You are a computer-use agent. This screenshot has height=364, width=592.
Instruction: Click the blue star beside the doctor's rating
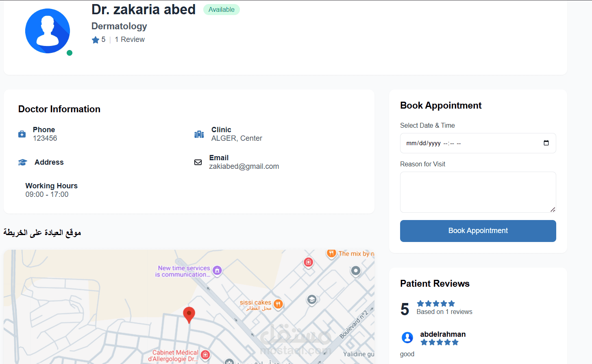pos(96,40)
